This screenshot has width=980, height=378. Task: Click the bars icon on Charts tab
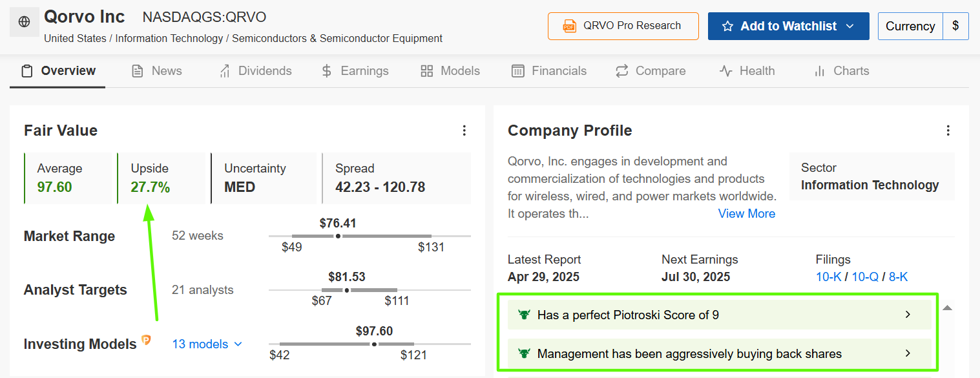[820, 71]
